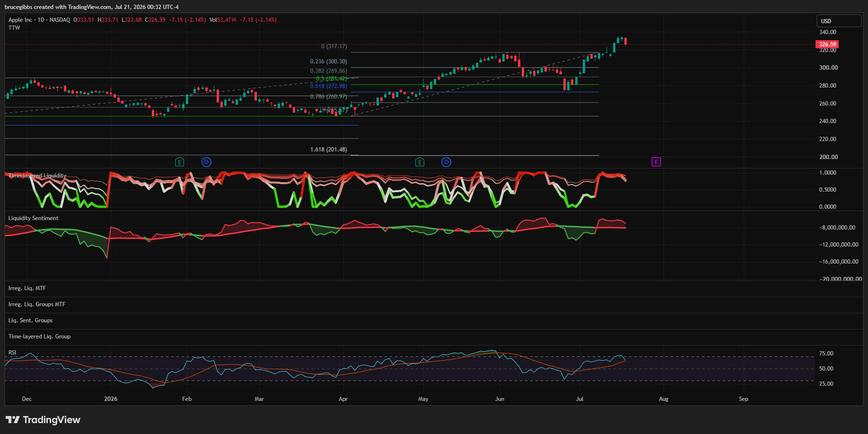Click the Time-layered Liquidity indicator title
Viewport: 868px width, 434px height.
pos(37,176)
